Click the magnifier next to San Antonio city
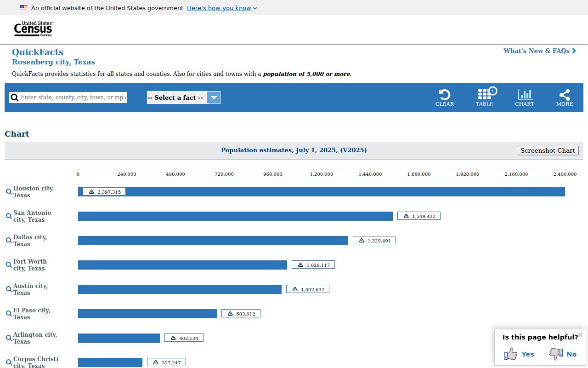Viewport: 588px width, 368px height. 9,216
